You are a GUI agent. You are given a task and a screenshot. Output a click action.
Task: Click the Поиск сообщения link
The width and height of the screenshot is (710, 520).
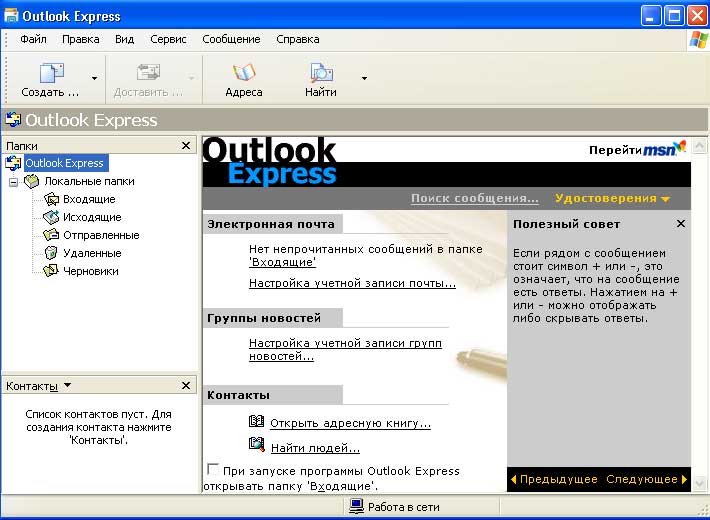[x=474, y=198]
